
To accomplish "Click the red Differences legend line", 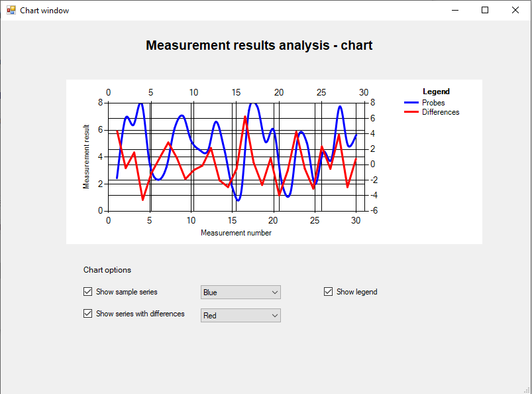I will coord(411,111).
